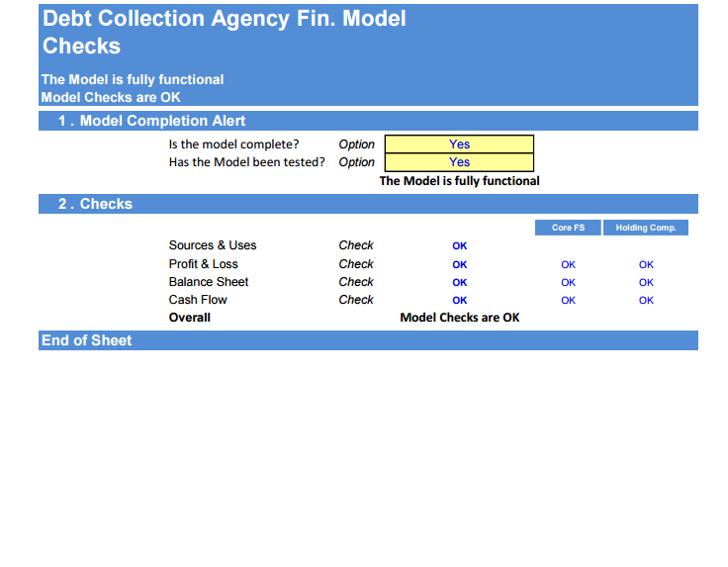728x567 pixels.
Task: Click the 'Is the model complete?' label
Action: pos(234,144)
